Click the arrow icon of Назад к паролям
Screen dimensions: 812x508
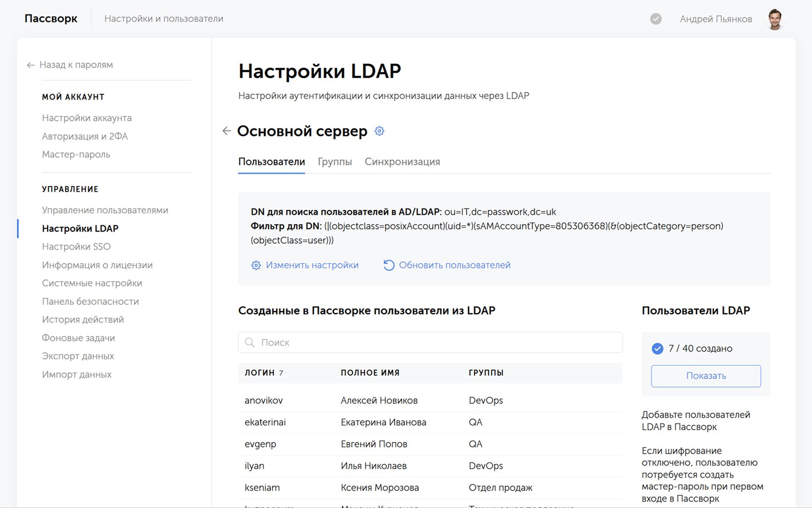(x=30, y=65)
